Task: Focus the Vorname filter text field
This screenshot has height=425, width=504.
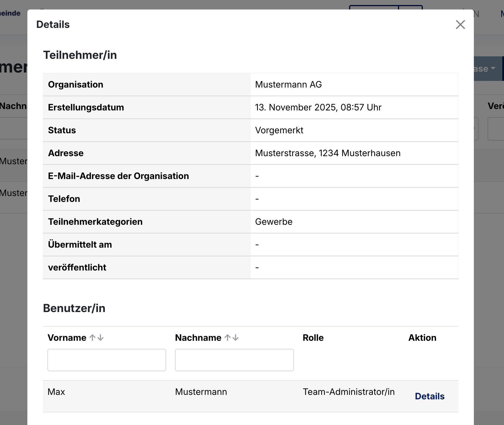Action: [x=107, y=360]
